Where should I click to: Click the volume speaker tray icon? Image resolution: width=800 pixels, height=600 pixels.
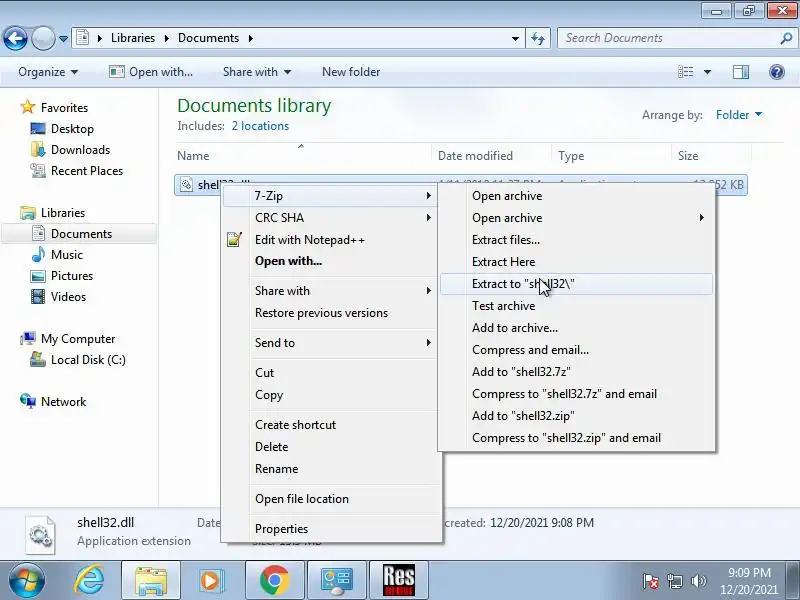[x=698, y=581]
